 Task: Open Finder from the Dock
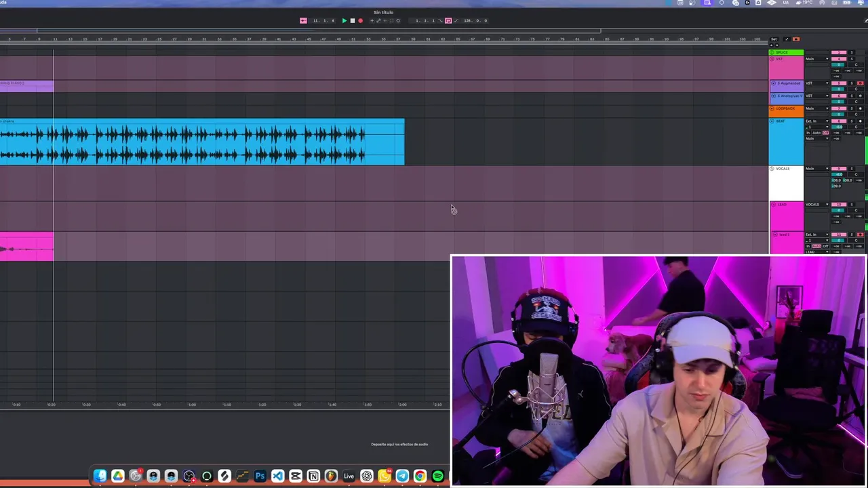[x=100, y=476]
